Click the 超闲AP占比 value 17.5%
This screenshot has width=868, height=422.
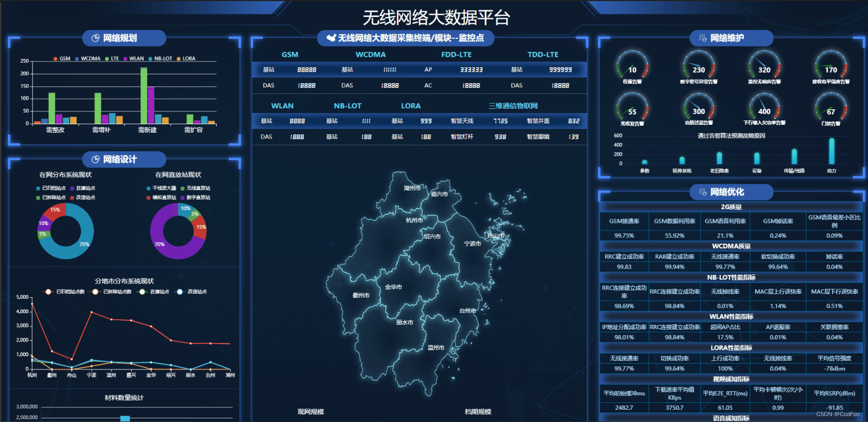point(725,337)
